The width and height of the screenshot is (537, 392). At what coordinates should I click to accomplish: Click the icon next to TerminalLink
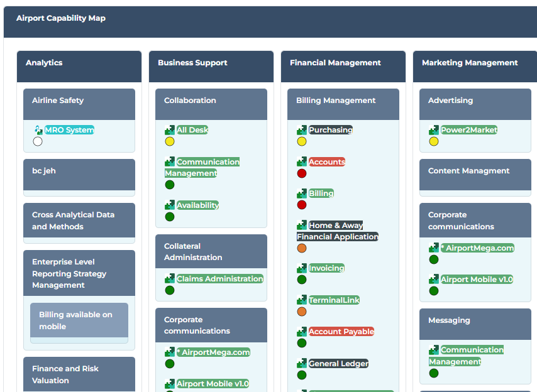click(x=302, y=300)
